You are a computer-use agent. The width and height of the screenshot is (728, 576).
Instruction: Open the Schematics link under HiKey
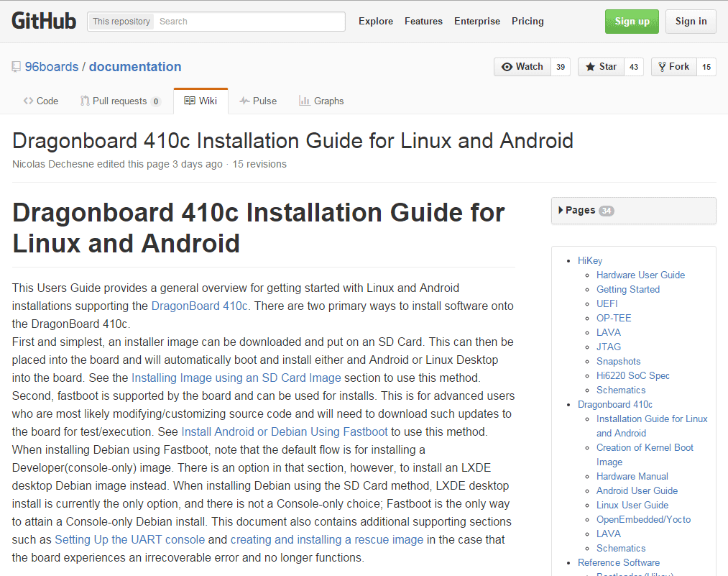pos(621,390)
